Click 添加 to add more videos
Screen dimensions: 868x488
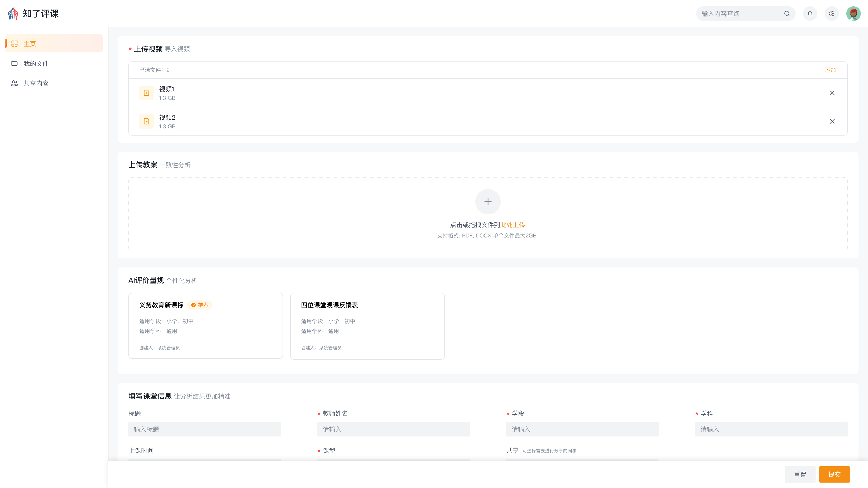(x=830, y=70)
